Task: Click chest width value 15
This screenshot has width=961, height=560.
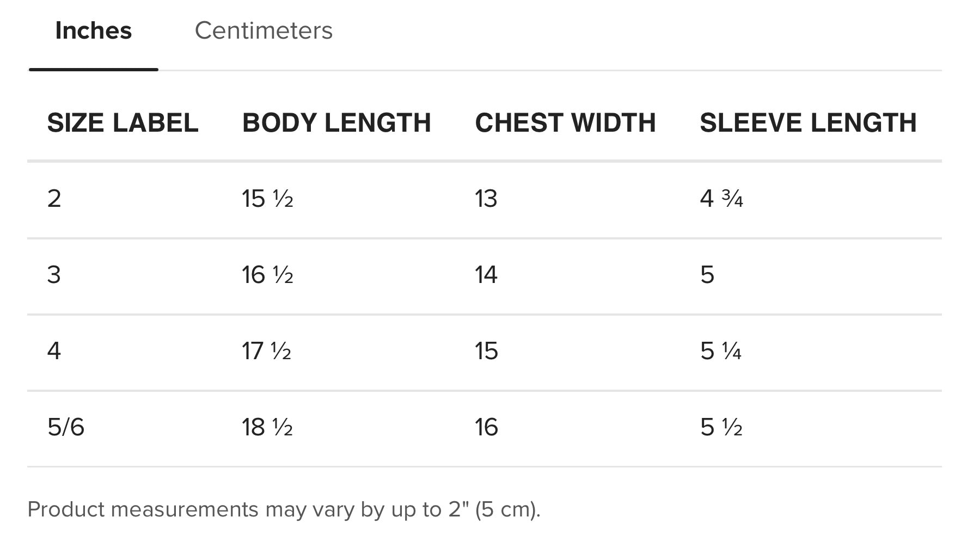Action: [486, 351]
